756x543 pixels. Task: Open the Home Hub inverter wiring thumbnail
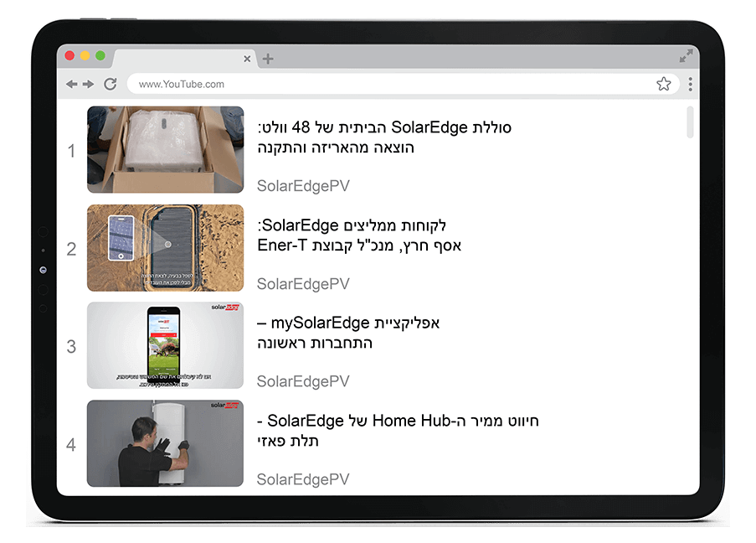pyautogui.click(x=166, y=443)
